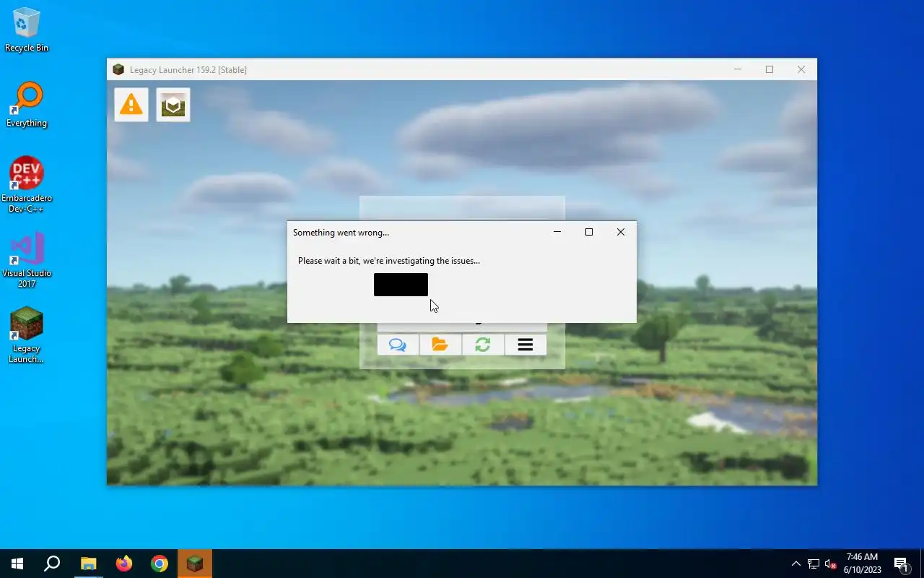Minimize the Legacy Launcher main window
The image size is (924, 578).
pos(738,69)
